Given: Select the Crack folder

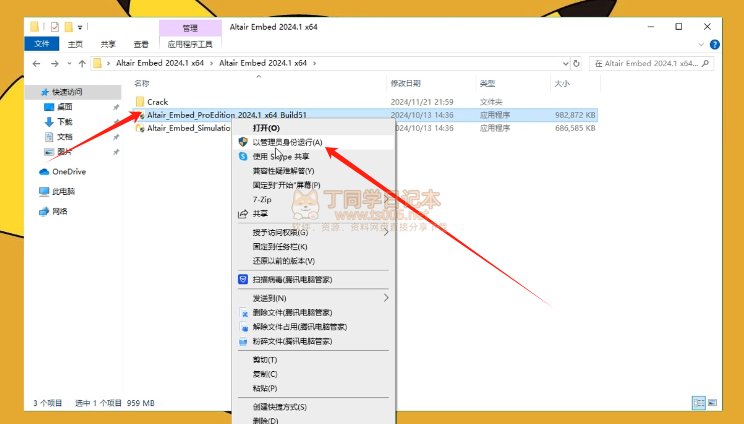Looking at the screenshot, I should (158, 102).
